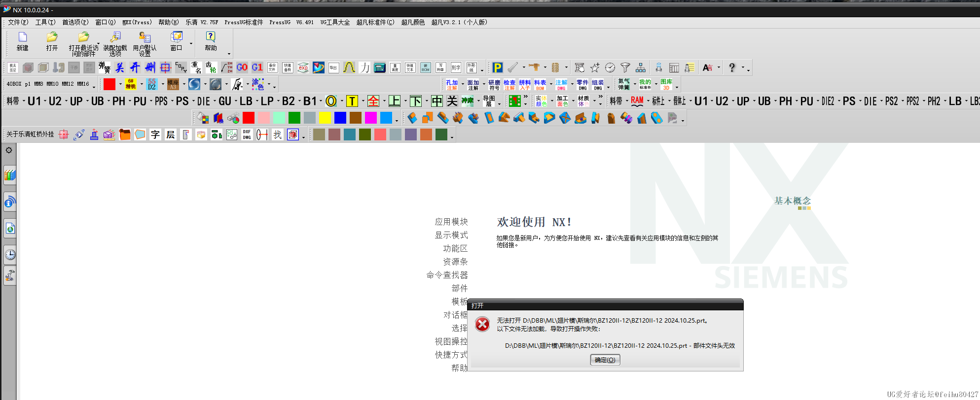
Task: Open the 文件(F) menu
Action: click(x=18, y=22)
